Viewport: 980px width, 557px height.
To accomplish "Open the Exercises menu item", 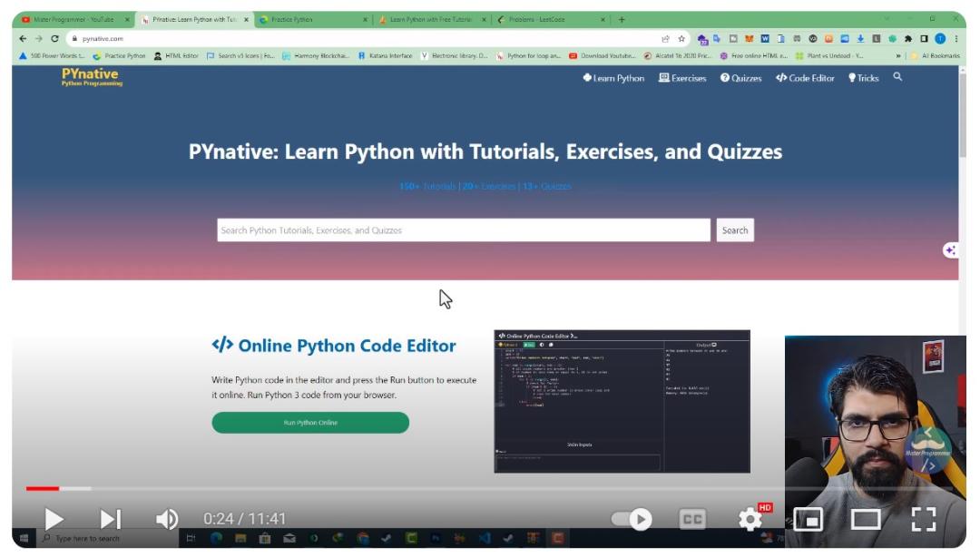I will pyautogui.click(x=682, y=78).
